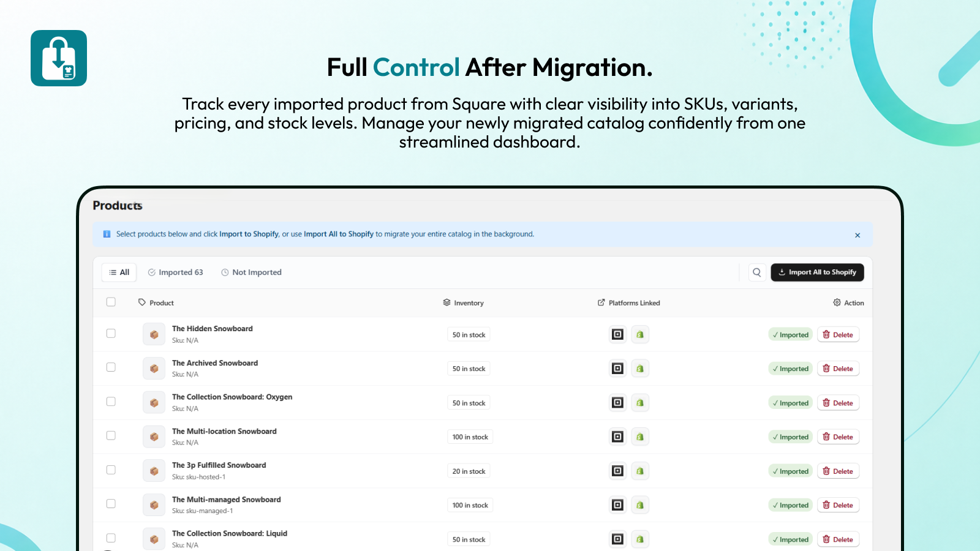The height and width of the screenshot is (551, 980).
Task: Switch to the All tab
Action: click(119, 272)
